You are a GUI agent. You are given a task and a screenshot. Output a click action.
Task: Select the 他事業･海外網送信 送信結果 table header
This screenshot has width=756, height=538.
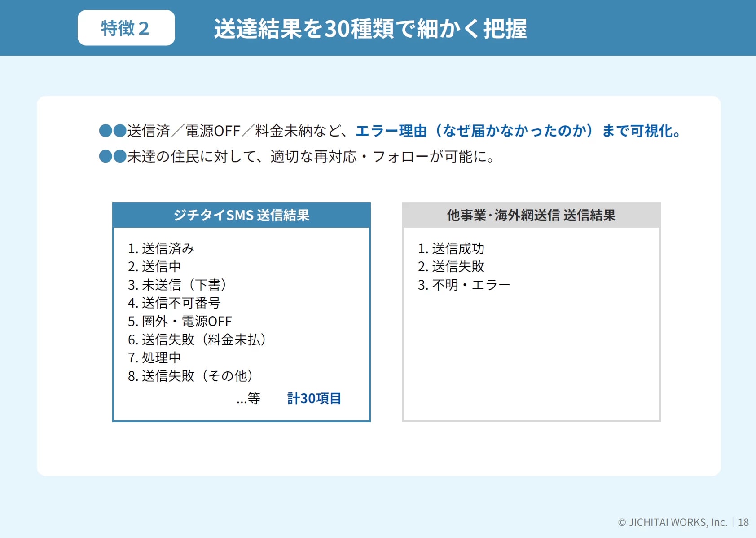531,215
